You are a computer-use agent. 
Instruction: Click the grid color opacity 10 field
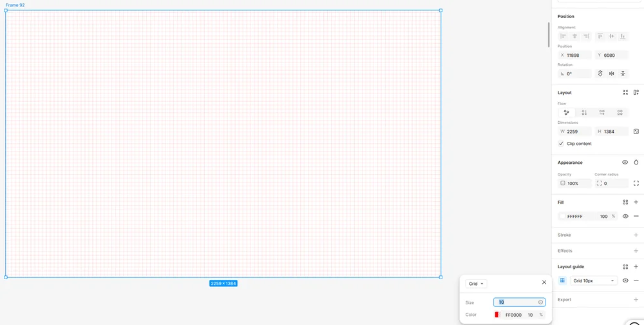pyautogui.click(x=530, y=315)
